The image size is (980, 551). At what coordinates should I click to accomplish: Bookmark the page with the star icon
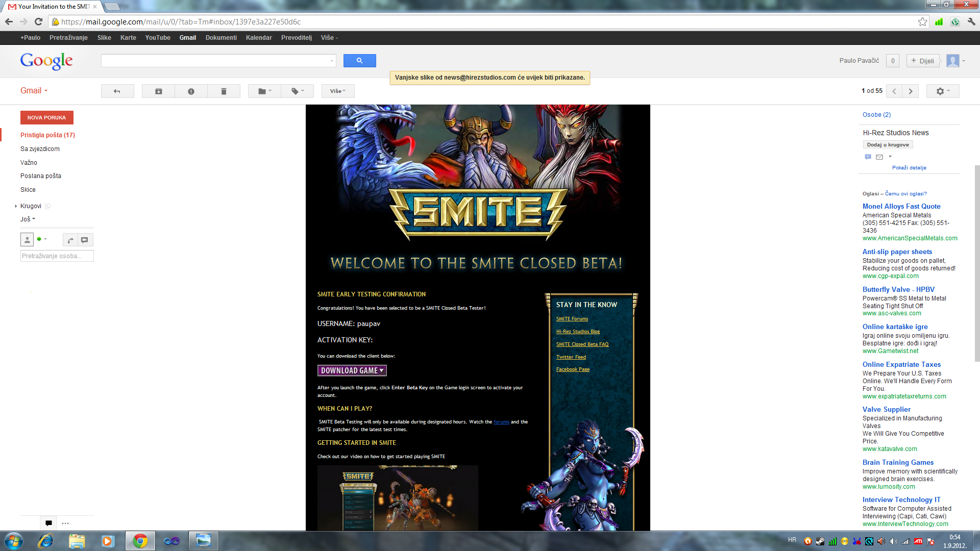[922, 22]
